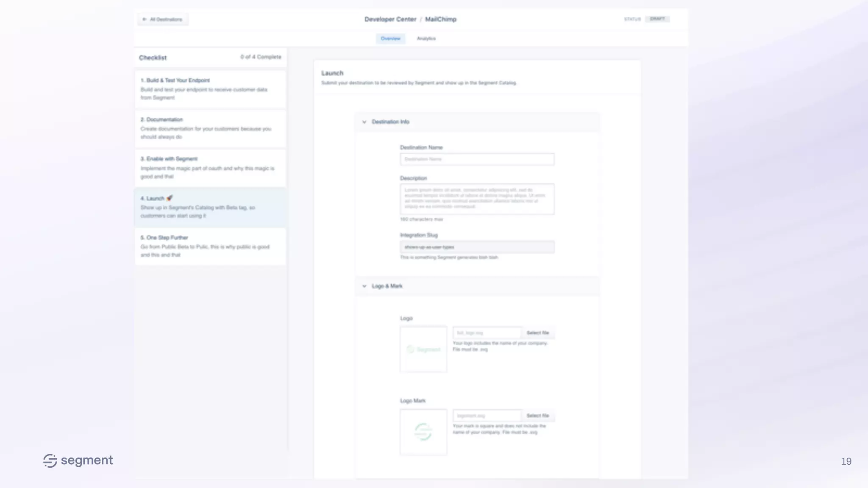Click into the Description text area
The height and width of the screenshot is (488, 868).
[x=477, y=199]
